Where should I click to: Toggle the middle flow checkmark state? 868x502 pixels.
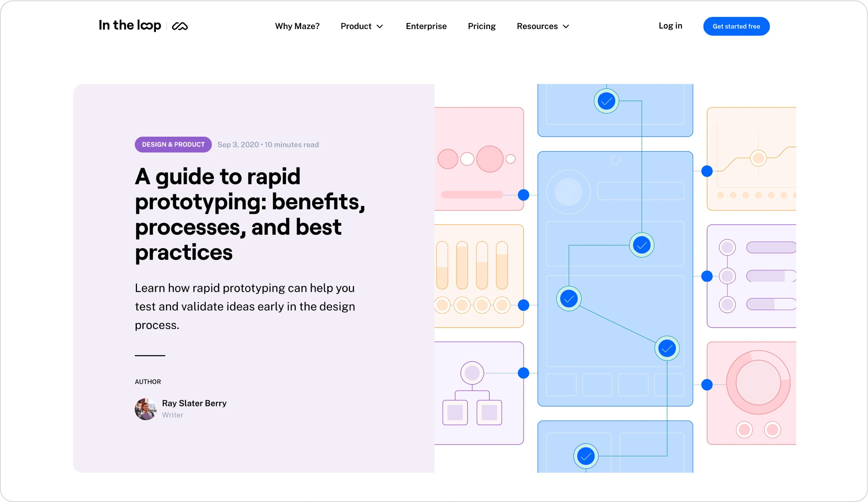click(568, 298)
